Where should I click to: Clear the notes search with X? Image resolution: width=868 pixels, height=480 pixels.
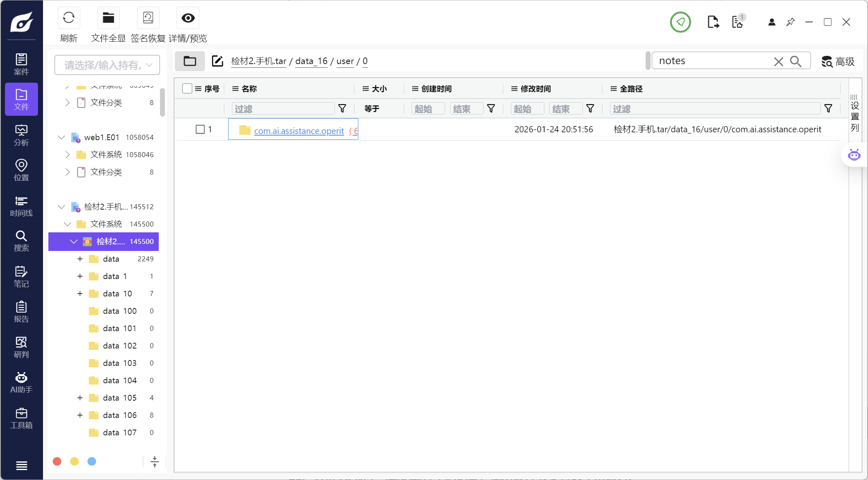point(778,62)
